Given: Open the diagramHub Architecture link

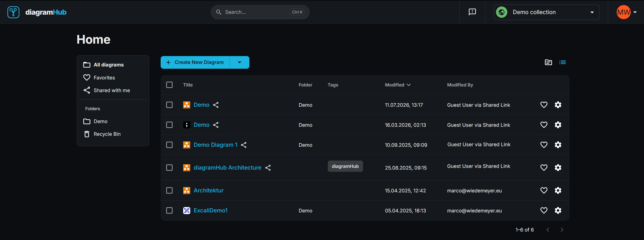Looking at the screenshot, I should click(x=227, y=168).
